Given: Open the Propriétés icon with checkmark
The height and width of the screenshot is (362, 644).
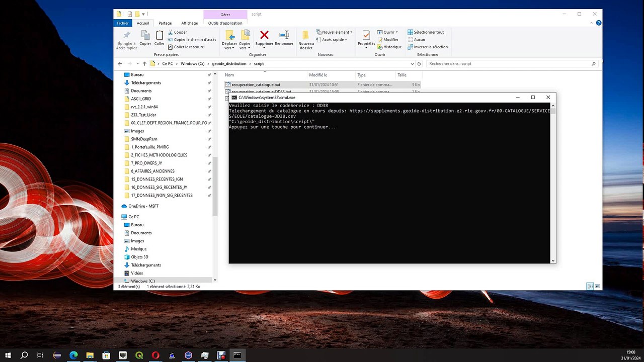Looking at the screenshot, I should pyautogui.click(x=366, y=35).
